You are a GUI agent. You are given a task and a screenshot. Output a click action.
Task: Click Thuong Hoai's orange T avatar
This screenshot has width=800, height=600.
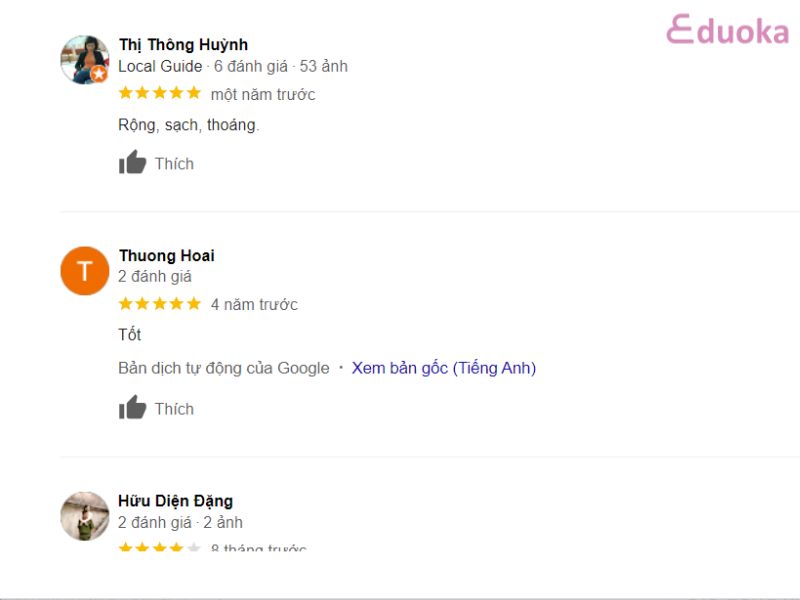[84, 271]
